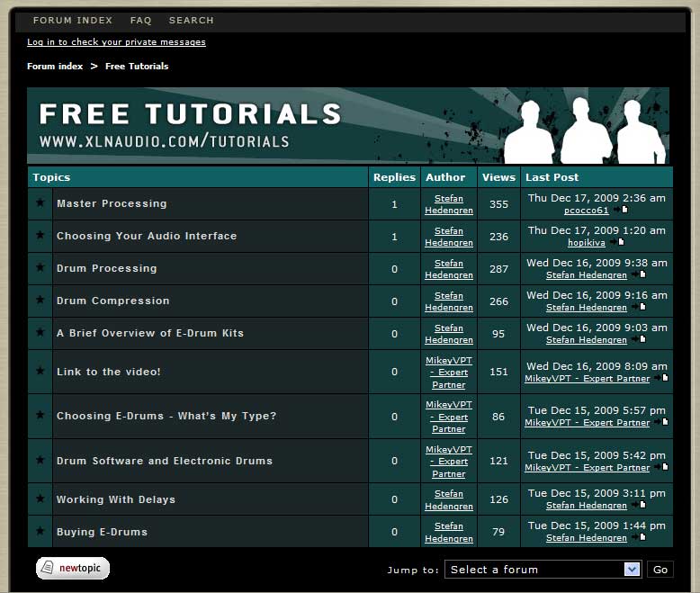Click star icon beside Choosing Your Audio Interface
The image size is (700, 593).
[40, 235]
